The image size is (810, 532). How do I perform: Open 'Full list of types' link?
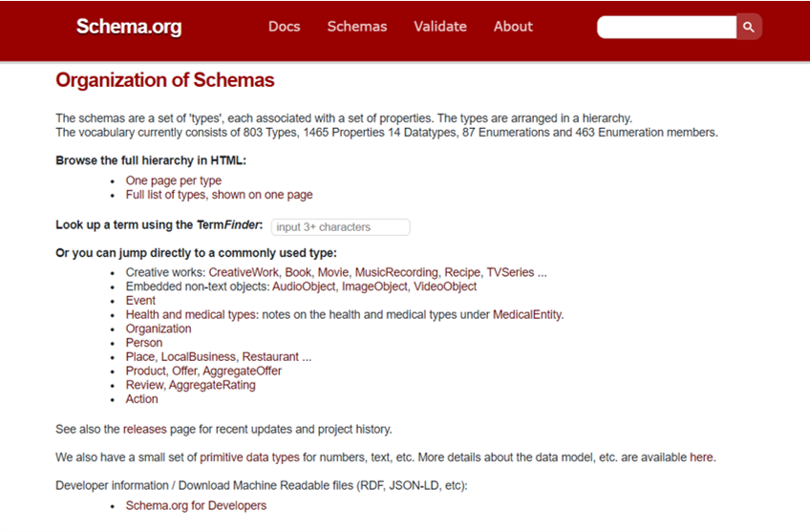tap(219, 195)
